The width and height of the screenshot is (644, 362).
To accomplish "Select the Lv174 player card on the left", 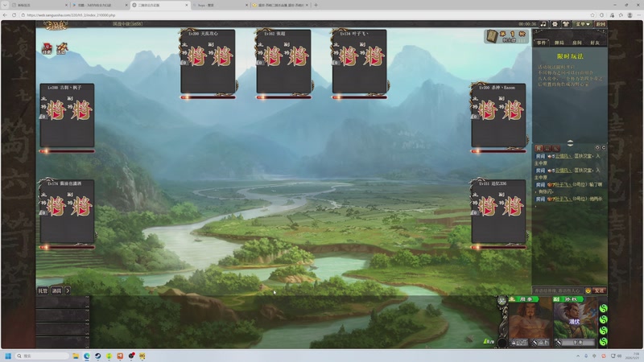I will point(67,212).
